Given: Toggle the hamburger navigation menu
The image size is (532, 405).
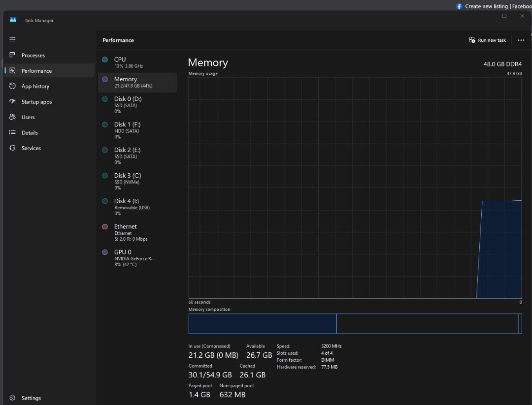Looking at the screenshot, I should pos(12,39).
